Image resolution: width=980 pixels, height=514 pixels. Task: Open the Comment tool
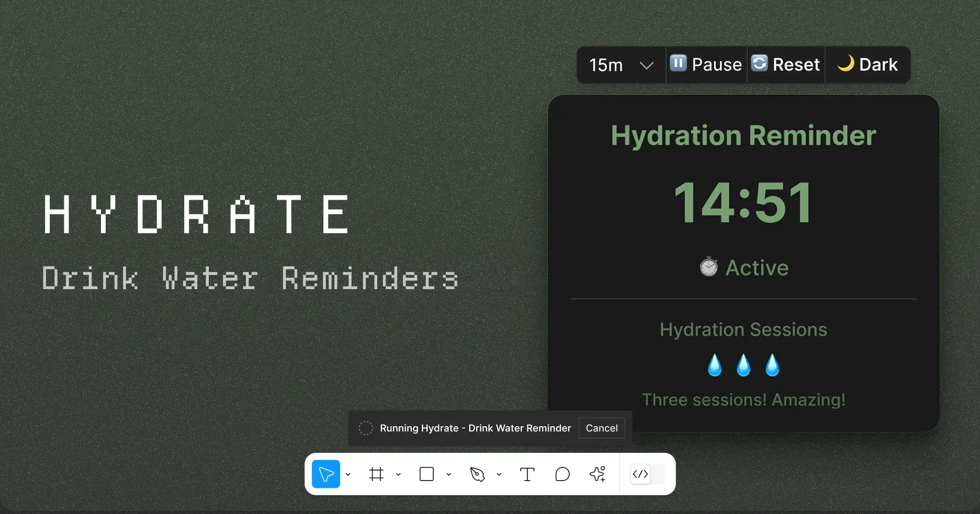[562, 474]
